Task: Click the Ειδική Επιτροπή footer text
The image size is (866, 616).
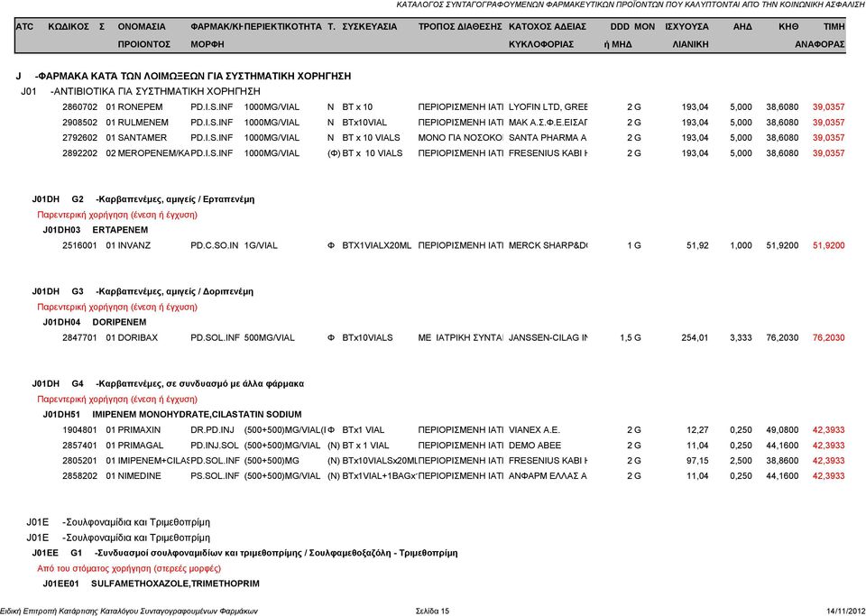Action: coord(129,611)
